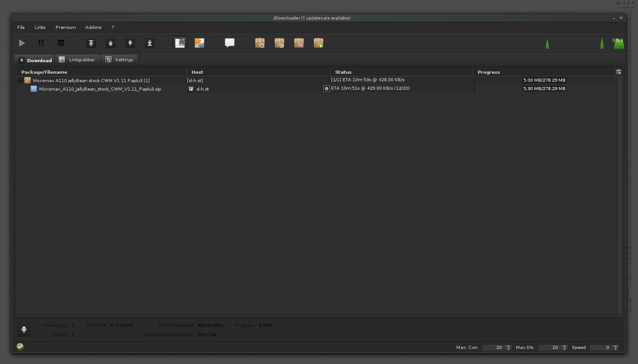Toggle clipboard observation in the toolbar
The image size is (638, 364).
tap(180, 43)
